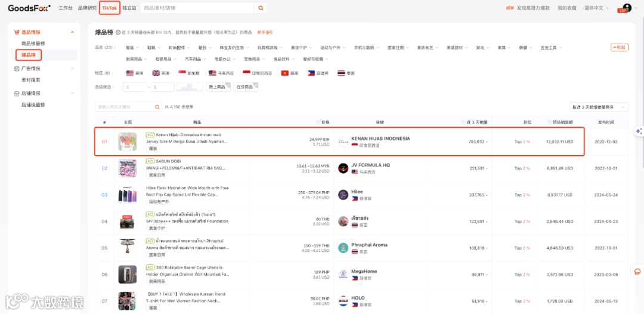Viewport: 644px width, 314px height.
Task: Click the 收起 collapse filters button
Action: click(x=620, y=47)
